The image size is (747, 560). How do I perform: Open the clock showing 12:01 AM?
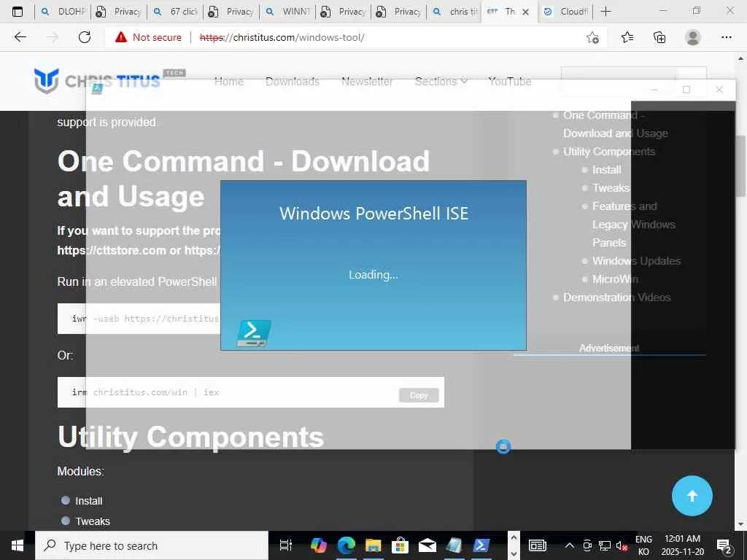[x=682, y=545]
